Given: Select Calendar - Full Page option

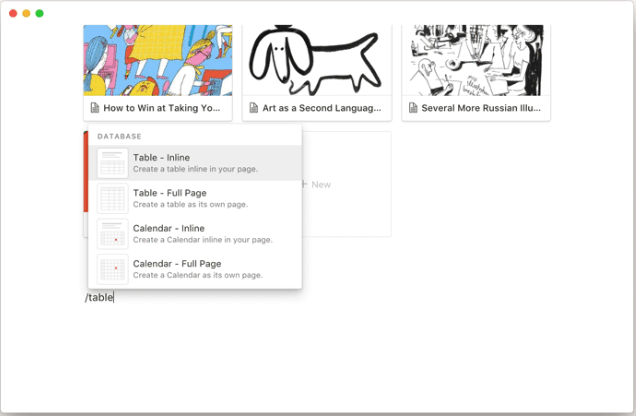Looking at the screenshot, I should coord(195,269).
